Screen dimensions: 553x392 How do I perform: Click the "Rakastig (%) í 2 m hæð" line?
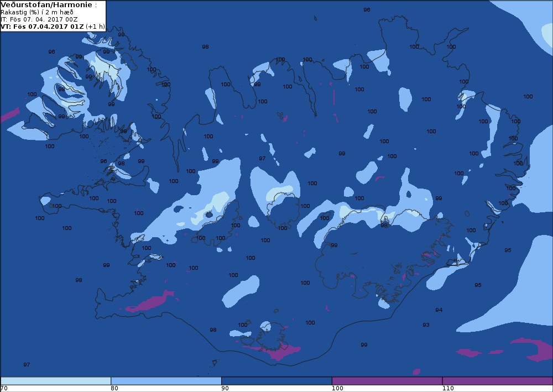36,12
